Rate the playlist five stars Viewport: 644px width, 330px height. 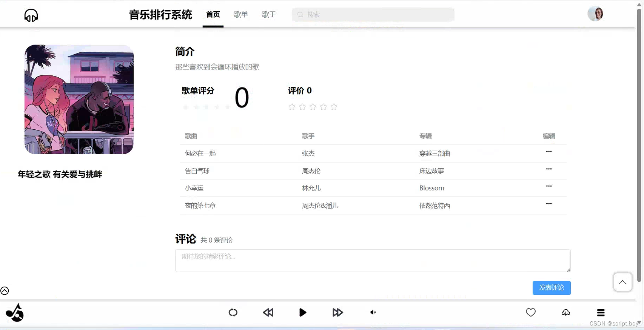[x=334, y=107]
